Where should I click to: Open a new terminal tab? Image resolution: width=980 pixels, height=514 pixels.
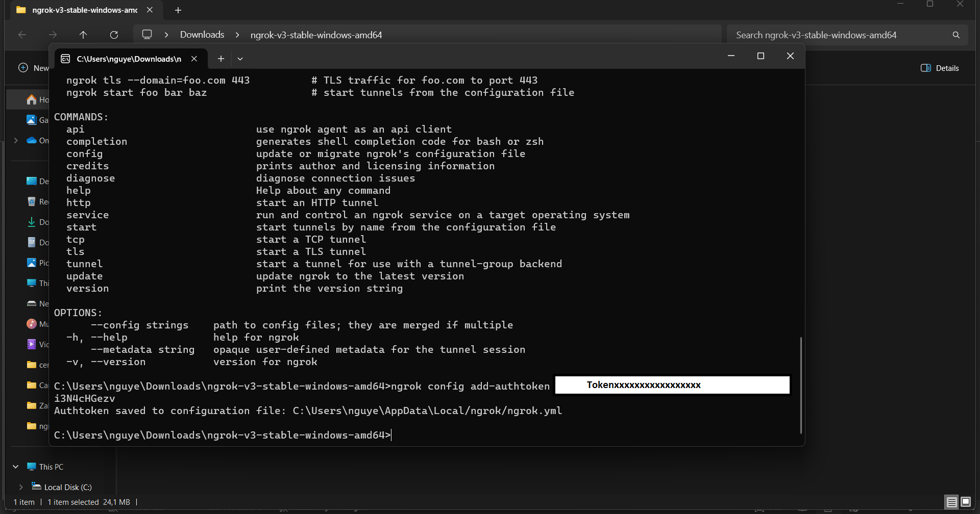(220, 59)
